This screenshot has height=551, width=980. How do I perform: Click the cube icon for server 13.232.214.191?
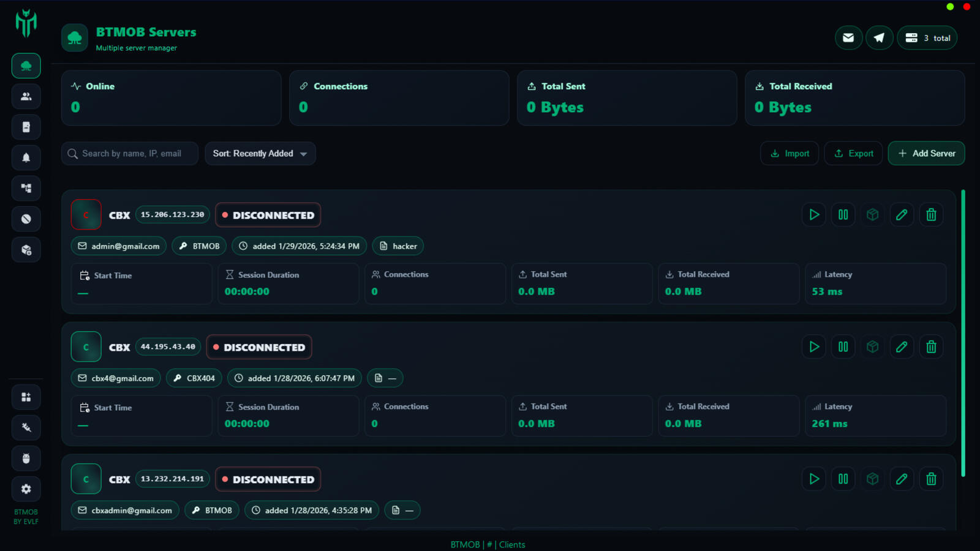click(873, 479)
